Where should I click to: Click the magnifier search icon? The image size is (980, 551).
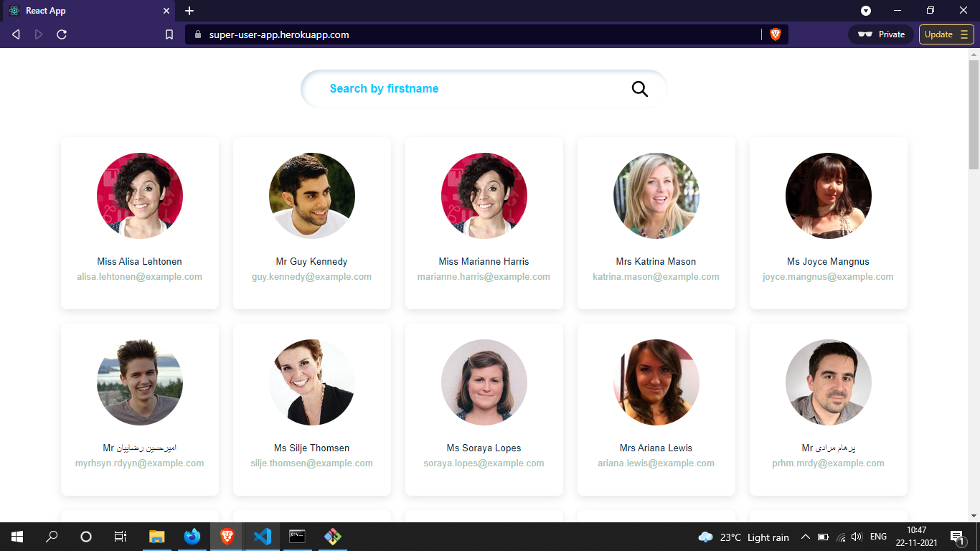point(639,89)
